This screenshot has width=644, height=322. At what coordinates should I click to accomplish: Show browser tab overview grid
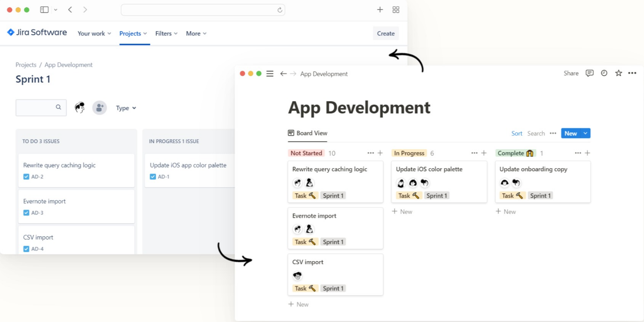tap(396, 10)
